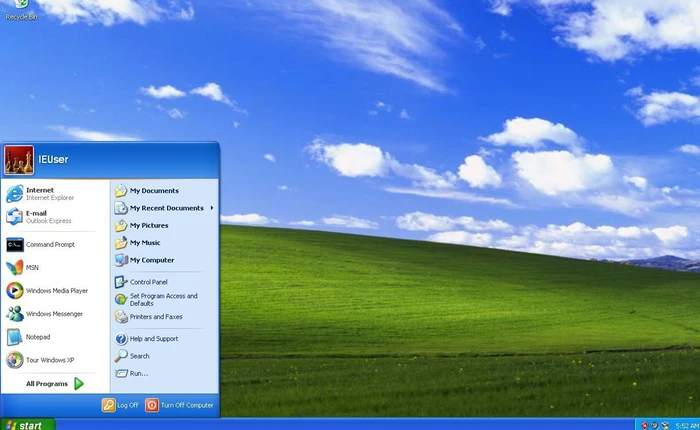Click the Search magnifying glass icon

[121, 356]
